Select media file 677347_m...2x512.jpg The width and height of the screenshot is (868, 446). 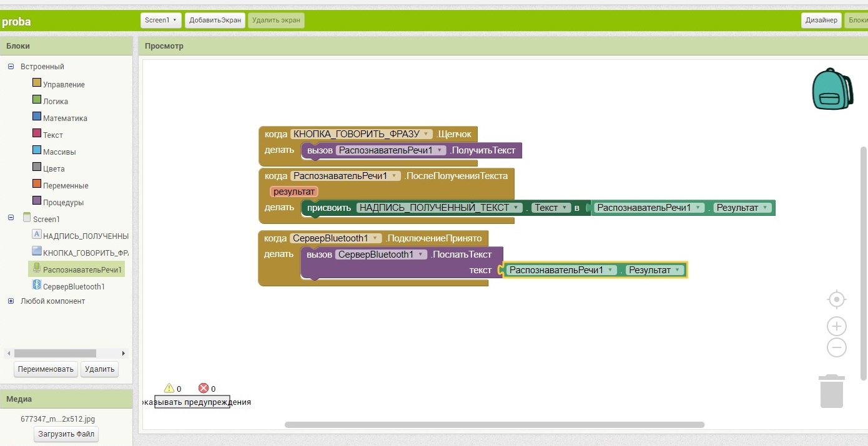point(57,419)
